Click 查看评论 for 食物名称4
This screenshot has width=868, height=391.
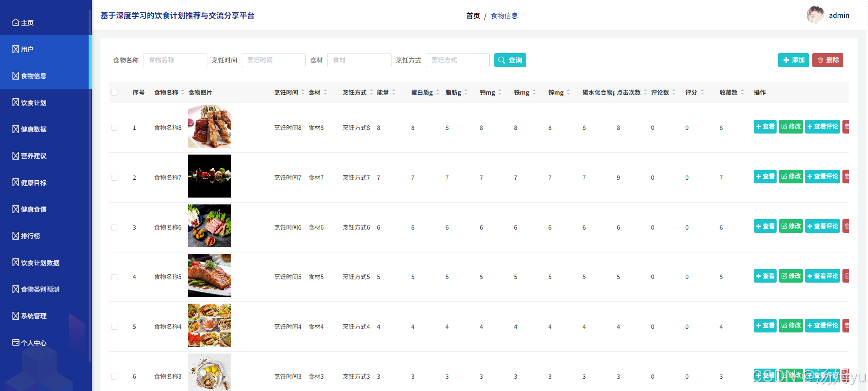pyautogui.click(x=822, y=326)
